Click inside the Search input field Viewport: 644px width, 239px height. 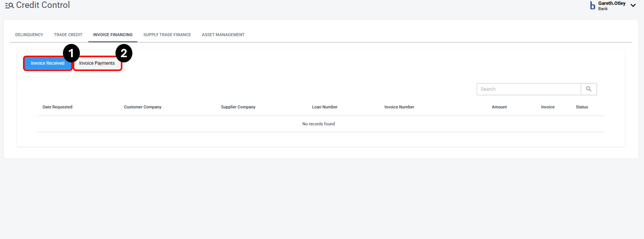coord(528,89)
